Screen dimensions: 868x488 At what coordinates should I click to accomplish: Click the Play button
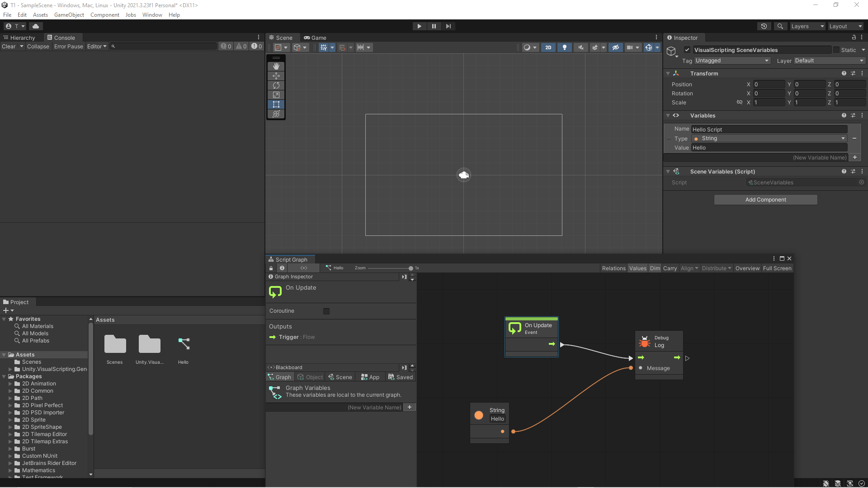pos(419,26)
